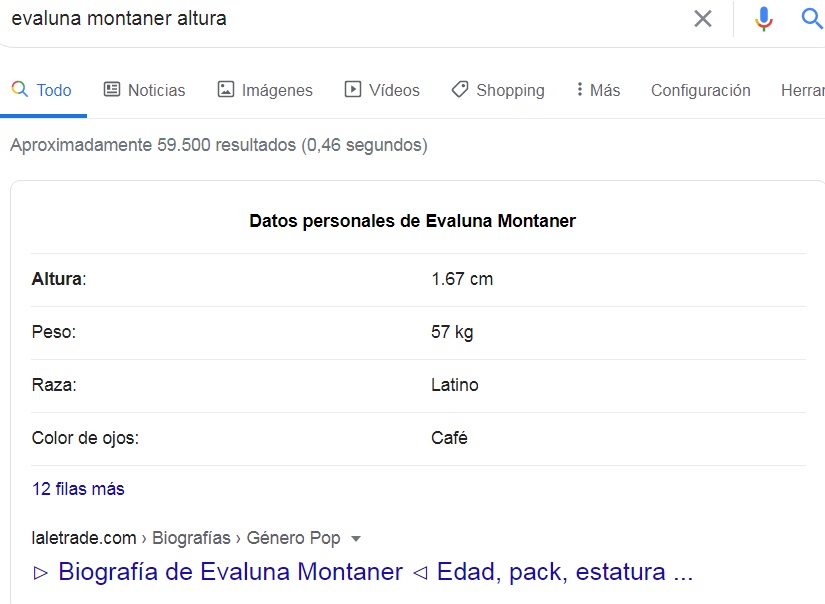Start voice search with microphone icon
This screenshot has height=604, width=825.
pos(763,19)
